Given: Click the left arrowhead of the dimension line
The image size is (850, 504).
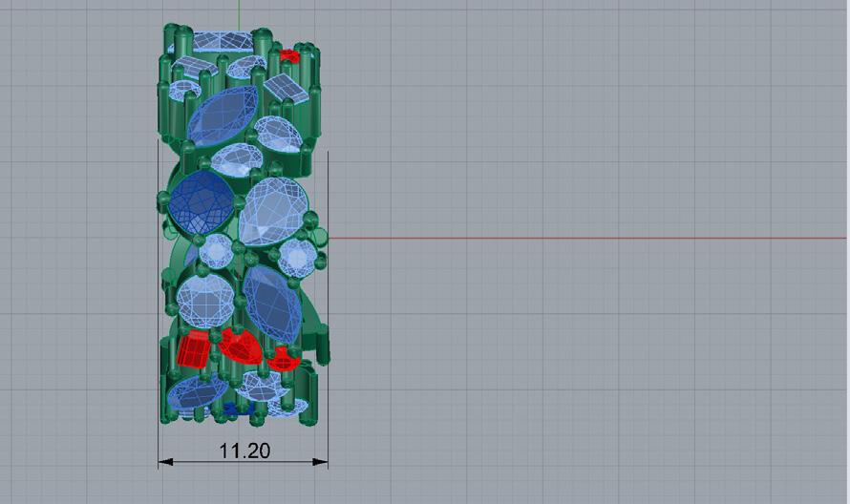Looking at the screenshot, I should point(165,462).
